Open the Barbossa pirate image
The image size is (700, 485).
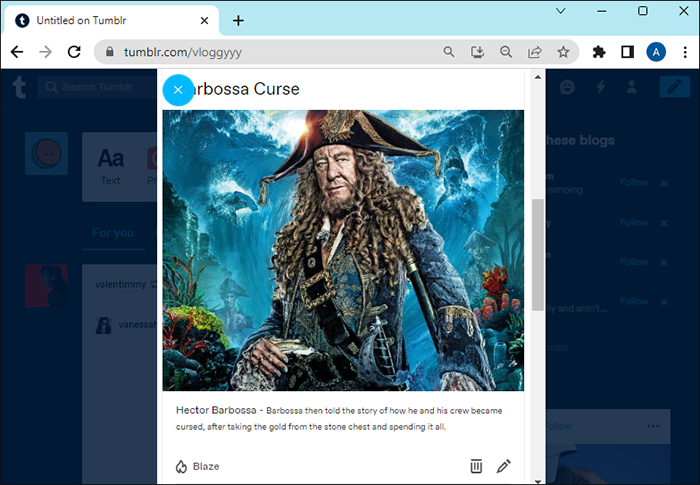pyautogui.click(x=343, y=250)
